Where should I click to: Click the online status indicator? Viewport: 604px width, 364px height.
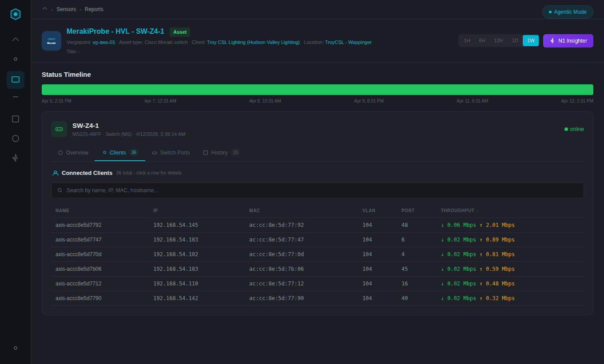coord(574,129)
